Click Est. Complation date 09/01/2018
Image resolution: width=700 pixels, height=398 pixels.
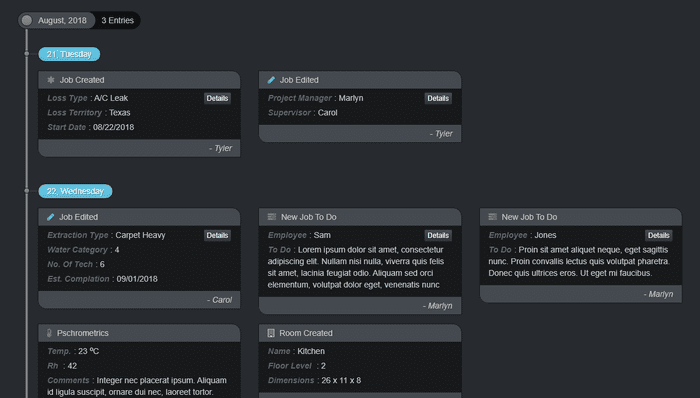(137, 279)
